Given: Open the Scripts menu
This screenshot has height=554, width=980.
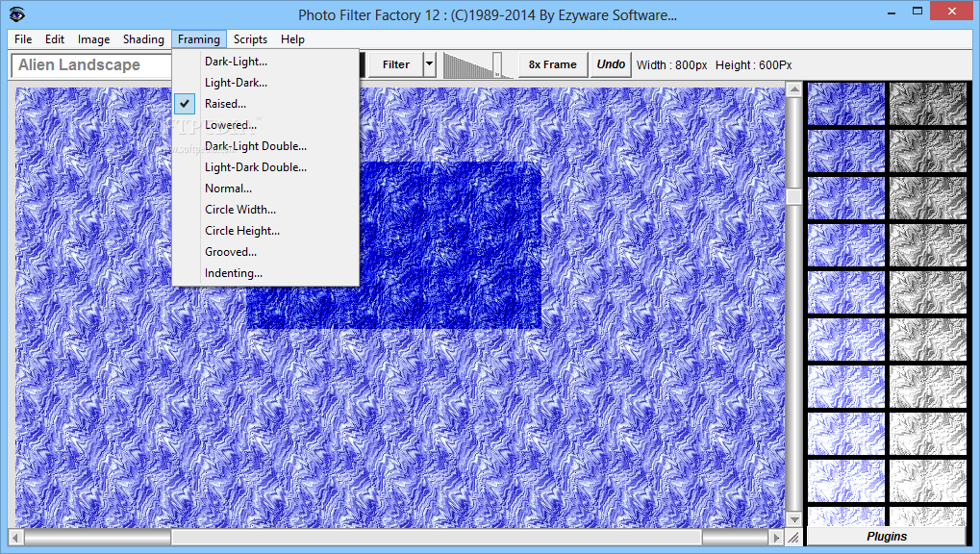Looking at the screenshot, I should tap(250, 38).
